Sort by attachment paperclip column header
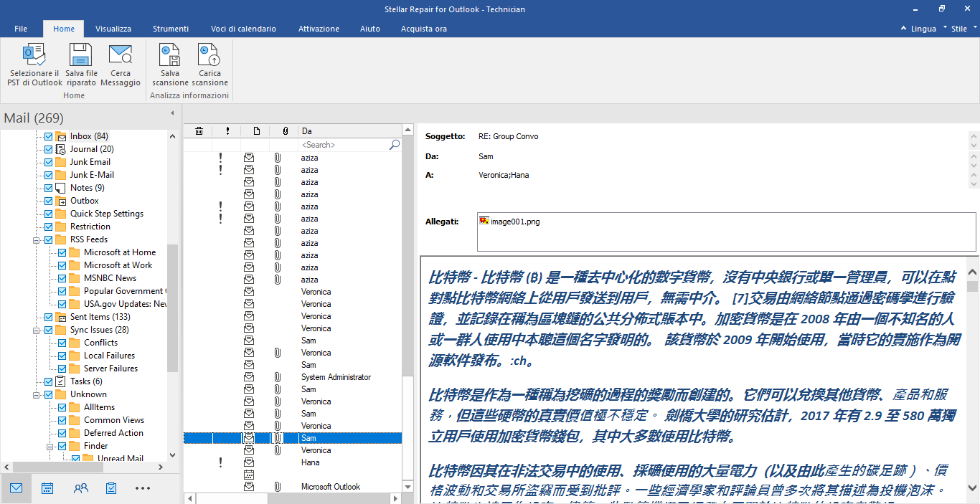Viewport: 980px width, 504px height. [285, 131]
